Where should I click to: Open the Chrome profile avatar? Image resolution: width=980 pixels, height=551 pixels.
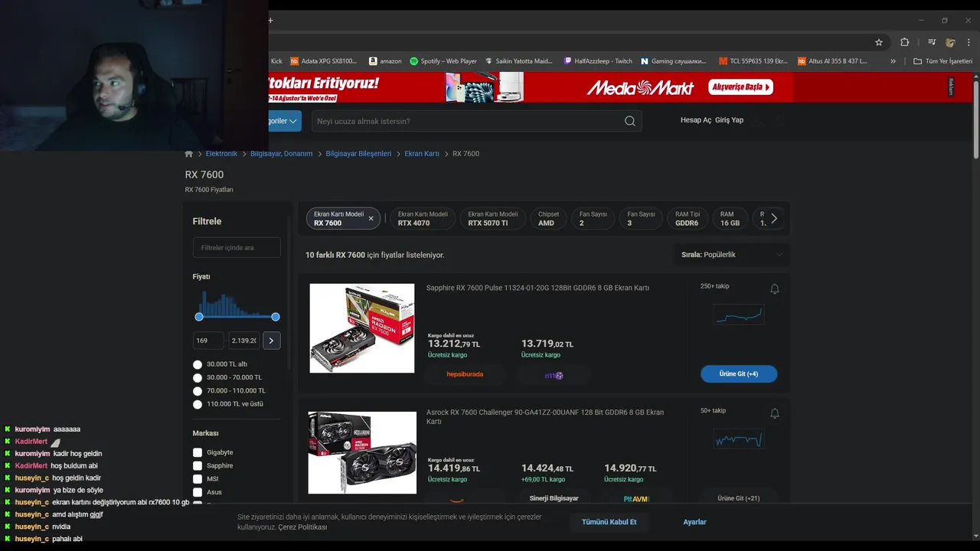click(950, 42)
